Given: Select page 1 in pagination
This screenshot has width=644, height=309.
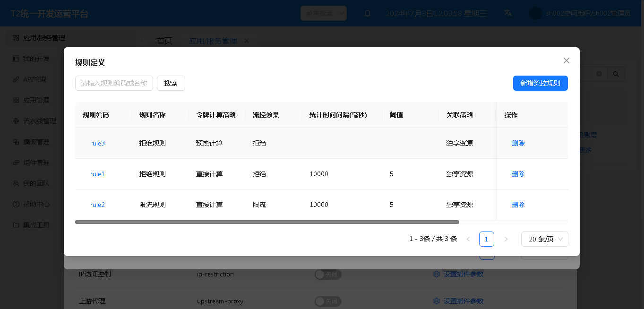Looking at the screenshot, I should click(x=487, y=239).
